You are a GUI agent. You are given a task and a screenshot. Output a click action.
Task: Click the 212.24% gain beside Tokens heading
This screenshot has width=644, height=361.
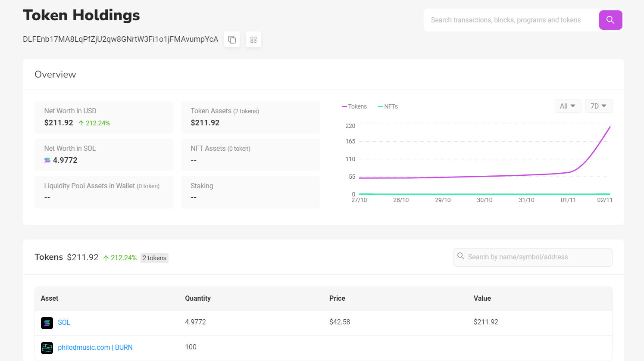pos(120,258)
